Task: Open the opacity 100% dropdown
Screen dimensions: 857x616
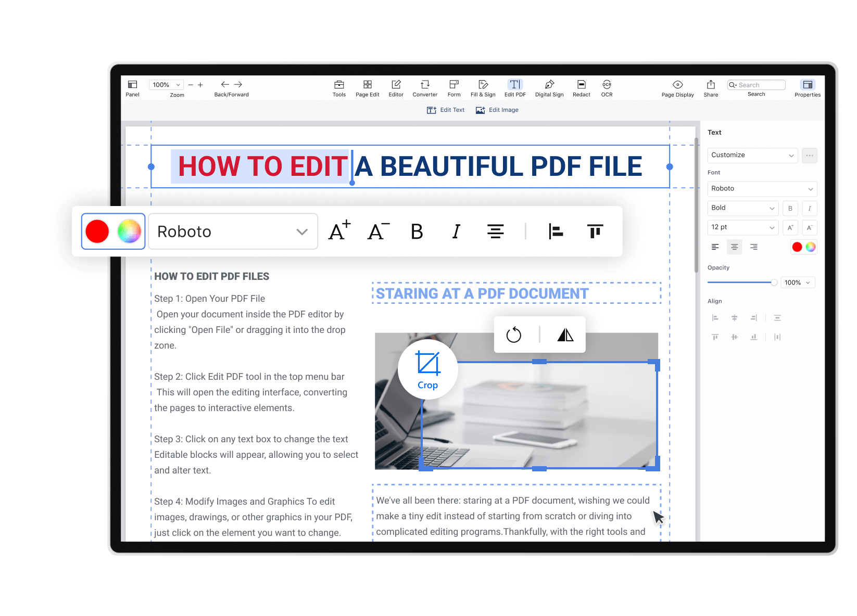Action: click(798, 283)
